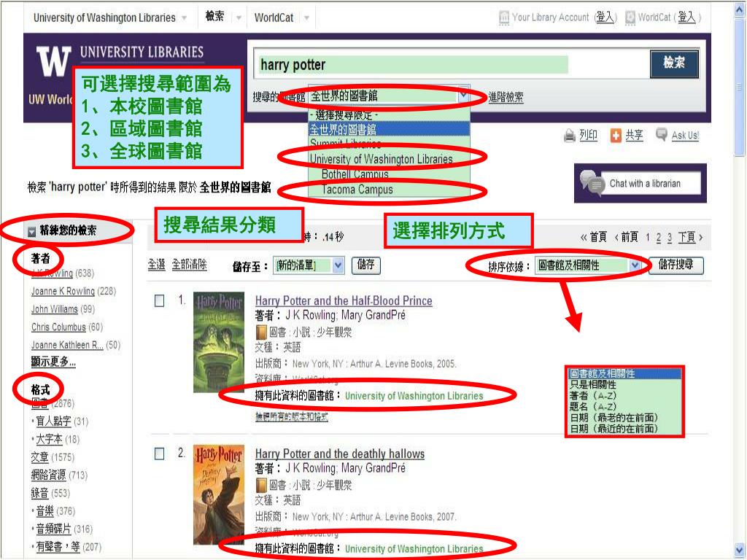Screen dimensions: 747x560
Task: Click 顯示更多... under authors
Action: click(53, 362)
